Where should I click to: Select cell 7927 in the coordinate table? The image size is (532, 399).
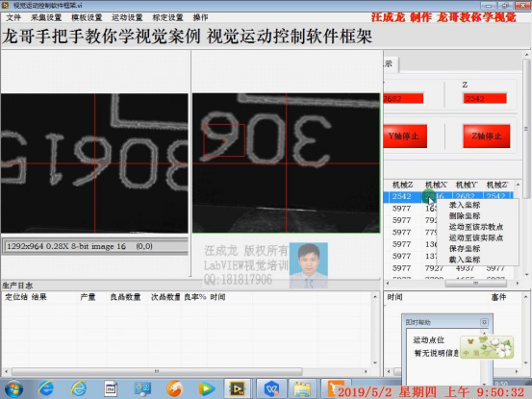pos(434,268)
